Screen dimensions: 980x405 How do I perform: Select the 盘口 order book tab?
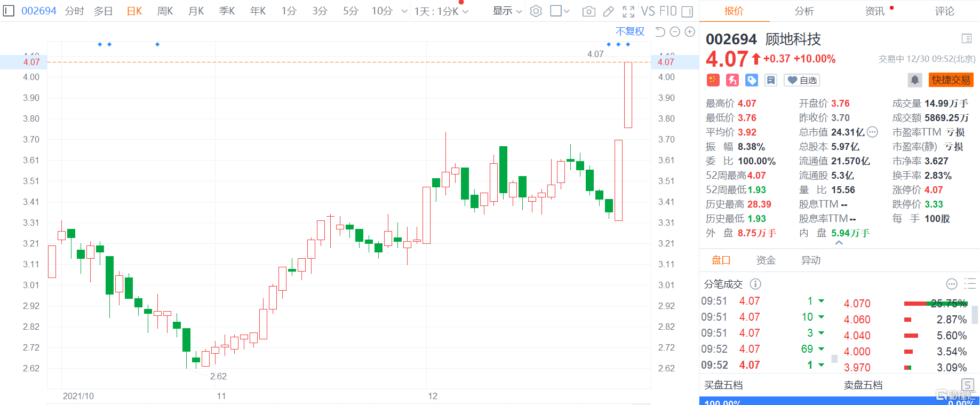721,260
